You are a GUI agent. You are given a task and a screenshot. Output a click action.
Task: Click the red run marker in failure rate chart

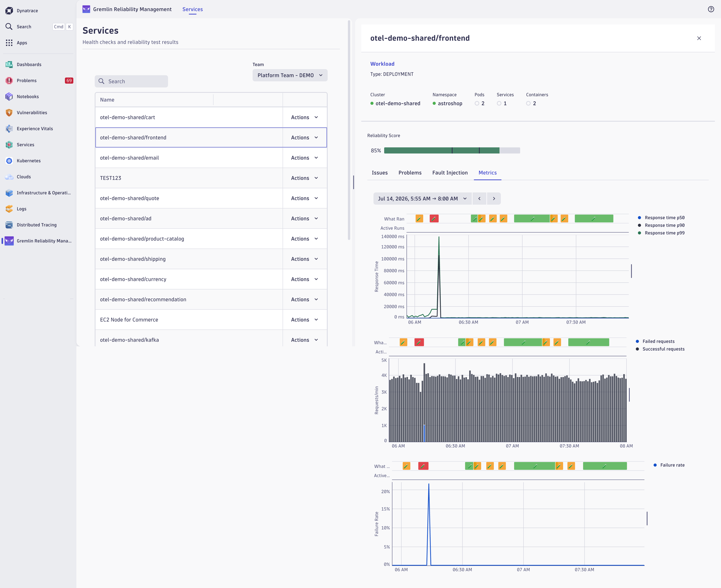tap(423, 466)
